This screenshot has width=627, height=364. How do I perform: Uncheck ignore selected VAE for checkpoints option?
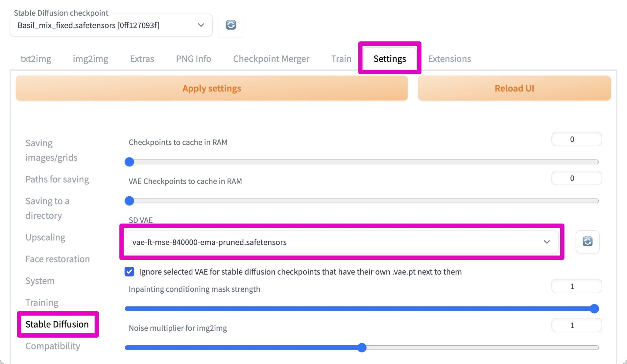130,272
